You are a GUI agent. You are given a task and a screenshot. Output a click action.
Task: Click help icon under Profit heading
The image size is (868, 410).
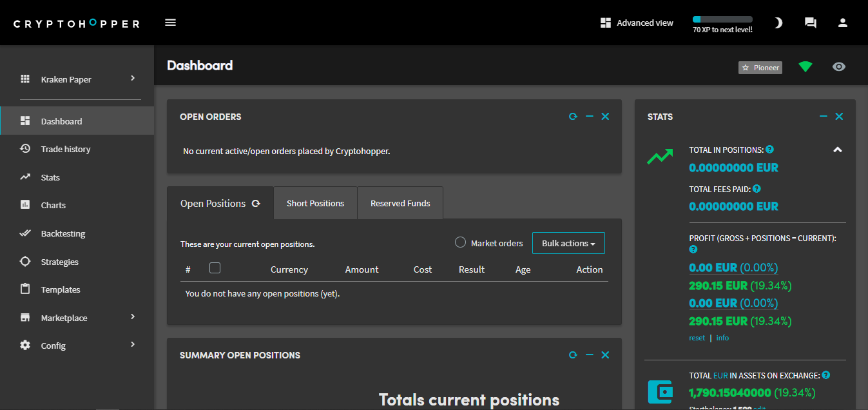tap(693, 249)
